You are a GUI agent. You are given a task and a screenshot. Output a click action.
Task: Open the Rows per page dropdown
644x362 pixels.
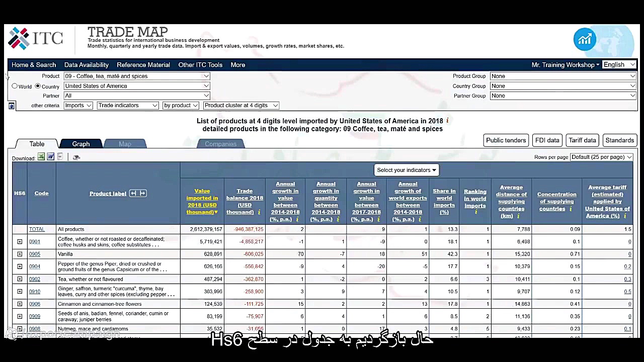(x=601, y=157)
